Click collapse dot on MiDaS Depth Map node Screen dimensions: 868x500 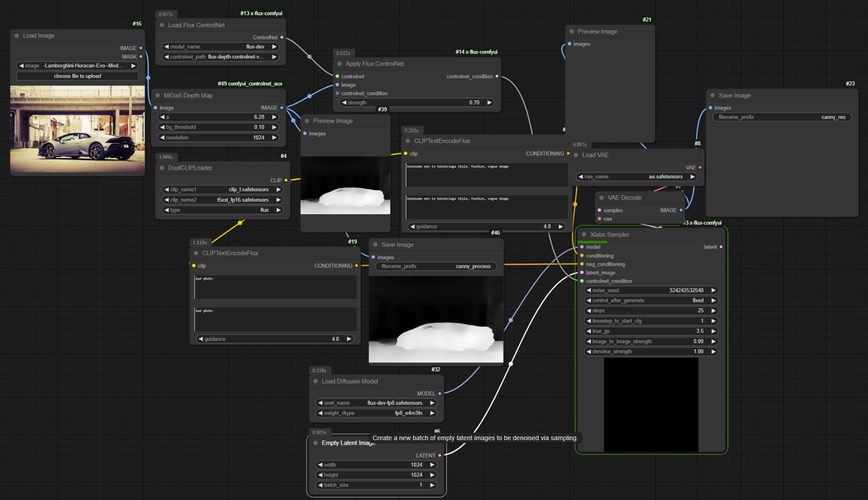click(x=157, y=96)
